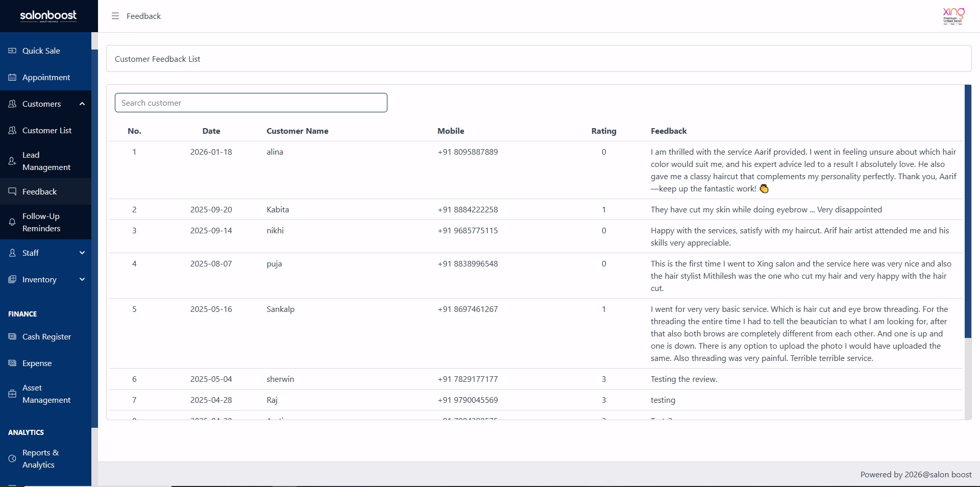Screen dimensions: 980x487
Task: Open Lead Management section
Action: pyautogui.click(x=45, y=161)
